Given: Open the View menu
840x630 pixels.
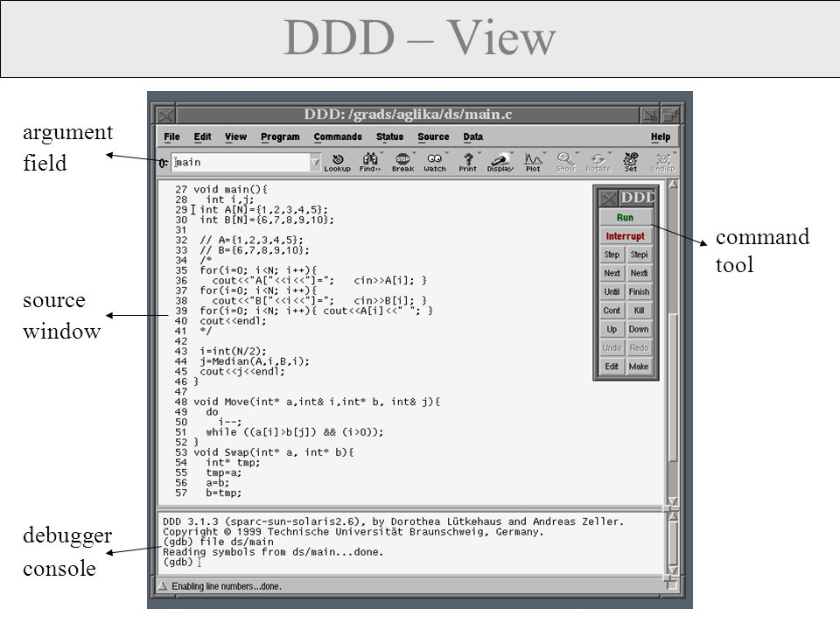Looking at the screenshot, I should click(235, 136).
